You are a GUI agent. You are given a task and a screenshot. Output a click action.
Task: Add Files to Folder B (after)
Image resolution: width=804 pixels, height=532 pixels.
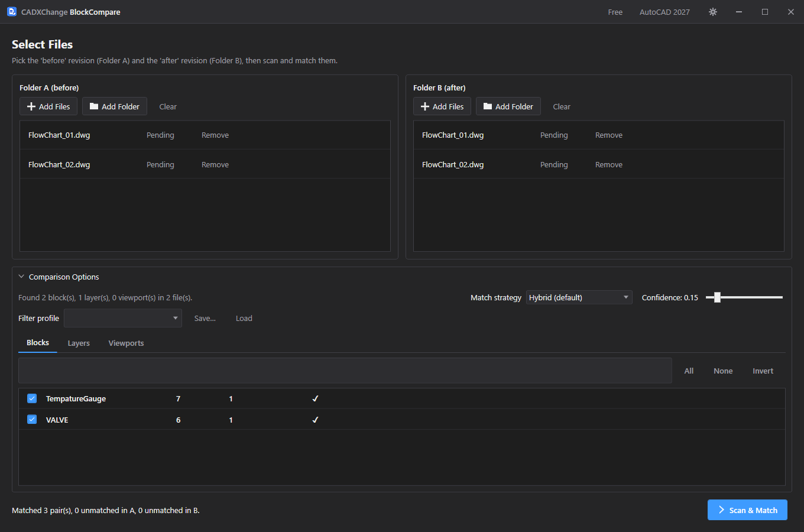(442, 106)
